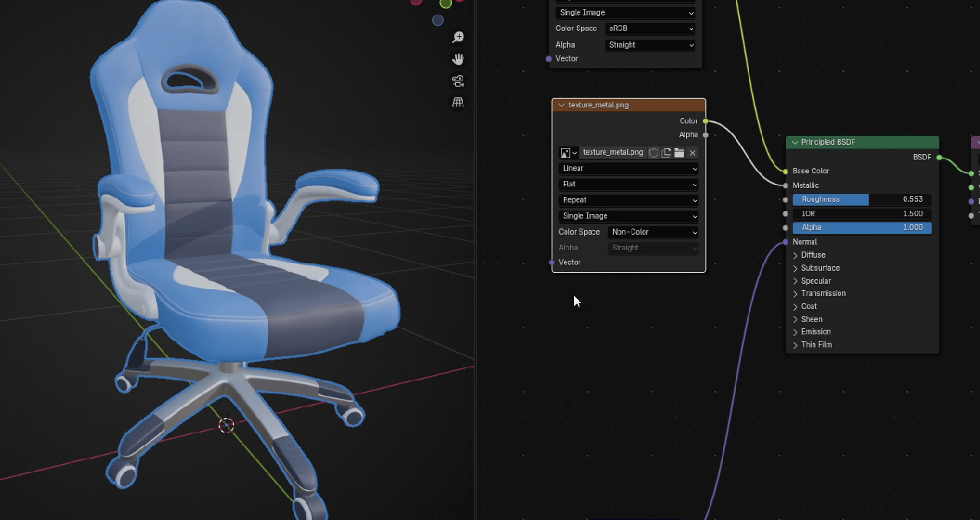This screenshot has width=980, height=520.
Task: Click the blue Z axis gizmo dot
Action: coord(437,21)
